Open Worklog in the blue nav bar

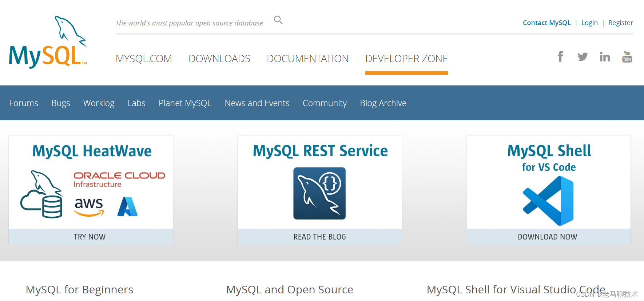pyautogui.click(x=99, y=103)
